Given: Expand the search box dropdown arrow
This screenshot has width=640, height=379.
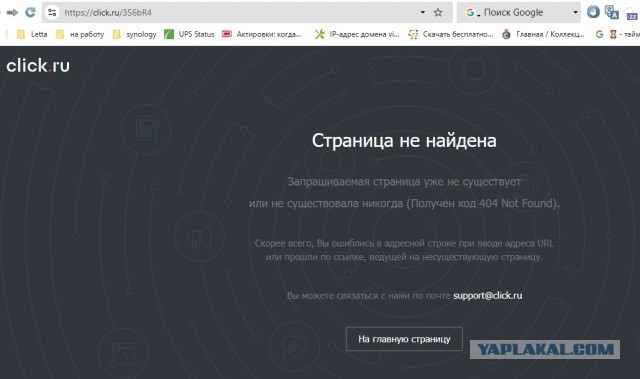Looking at the screenshot, I should point(575,12).
